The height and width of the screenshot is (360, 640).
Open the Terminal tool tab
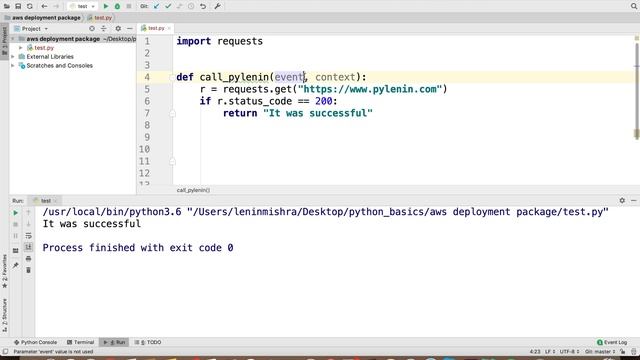click(x=81, y=342)
